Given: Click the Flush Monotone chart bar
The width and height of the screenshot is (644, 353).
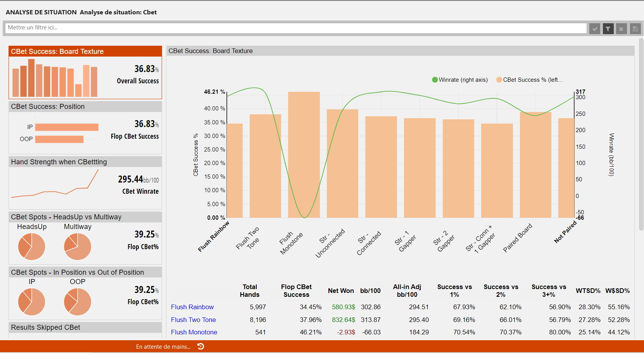Looking at the screenshot, I should pos(304,155).
